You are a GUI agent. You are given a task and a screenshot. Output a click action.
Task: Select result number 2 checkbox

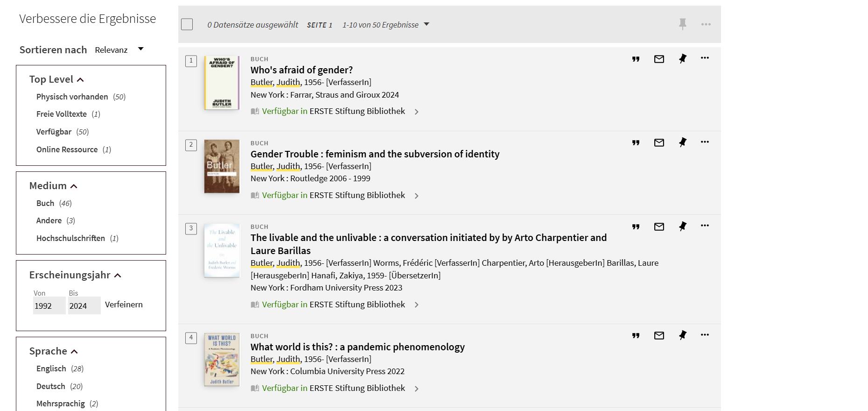pos(191,145)
